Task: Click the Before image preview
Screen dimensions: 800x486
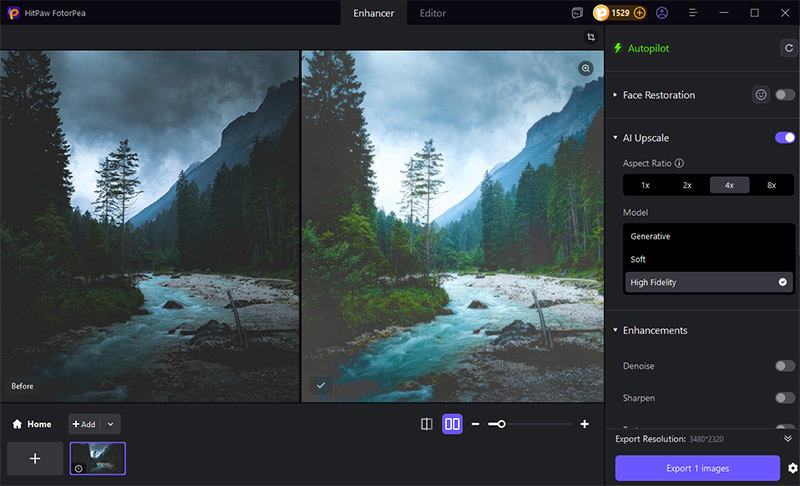Action: click(x=149, y=226)
